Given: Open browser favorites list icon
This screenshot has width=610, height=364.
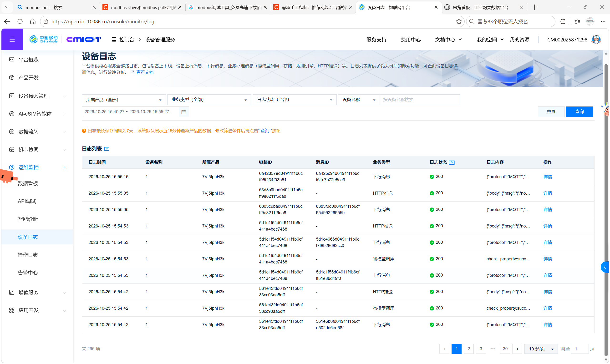Looking at the screenshot, I should pos(577,22).
